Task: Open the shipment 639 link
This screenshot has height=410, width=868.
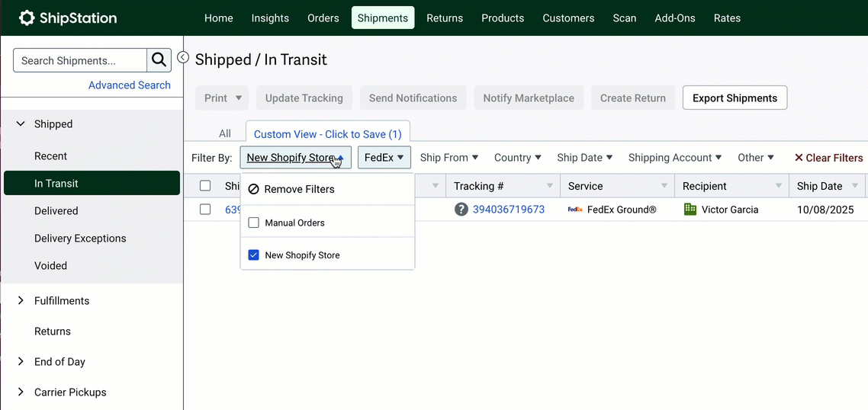Action: [x=232, y=210]
